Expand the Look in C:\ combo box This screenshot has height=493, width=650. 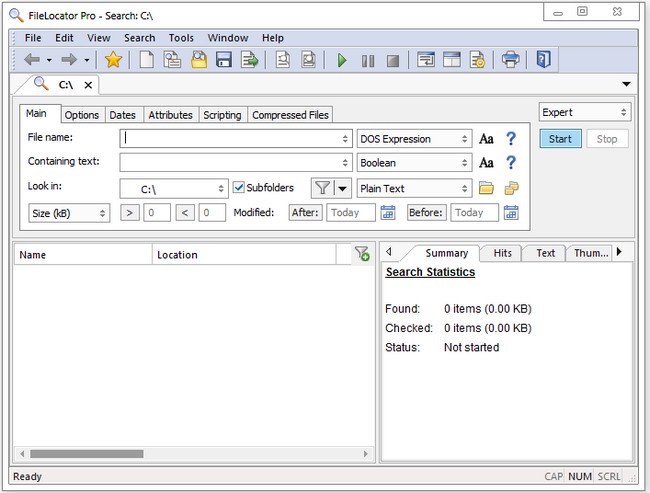tap(221, 189)
